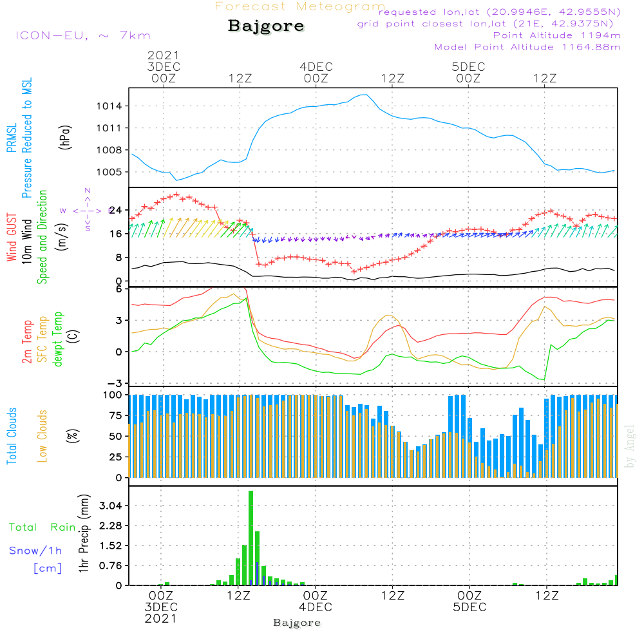Screen dimensions: 644x644
Task: Click the 'grid point closest lon,lat' line
Action: click(x=485, y=23)
